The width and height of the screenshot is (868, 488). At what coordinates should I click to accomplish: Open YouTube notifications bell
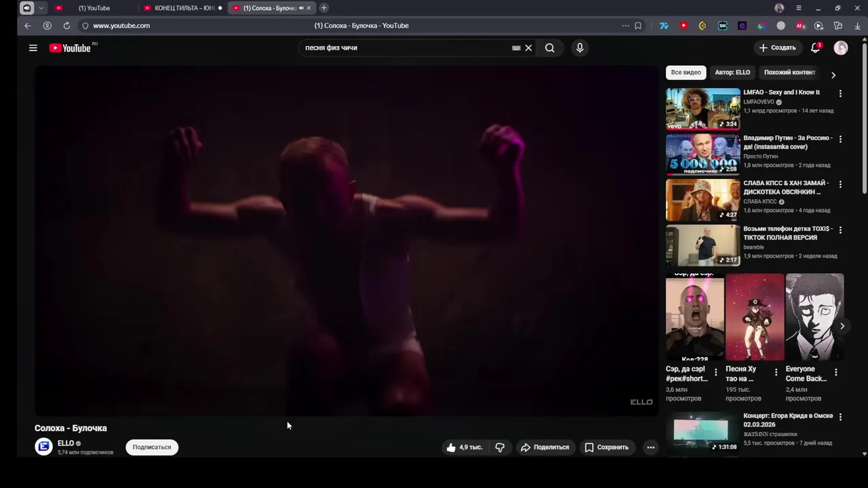pos(816,47)
